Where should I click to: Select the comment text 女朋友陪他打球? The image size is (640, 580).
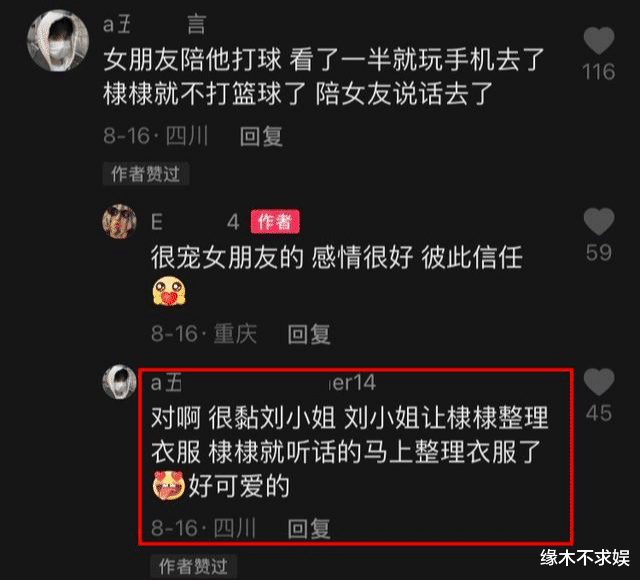(x=192, y=60)
